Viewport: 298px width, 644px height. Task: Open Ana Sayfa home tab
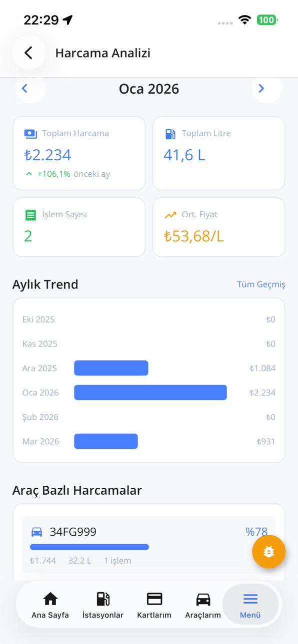pyautogui.click(x=50, y=605)
